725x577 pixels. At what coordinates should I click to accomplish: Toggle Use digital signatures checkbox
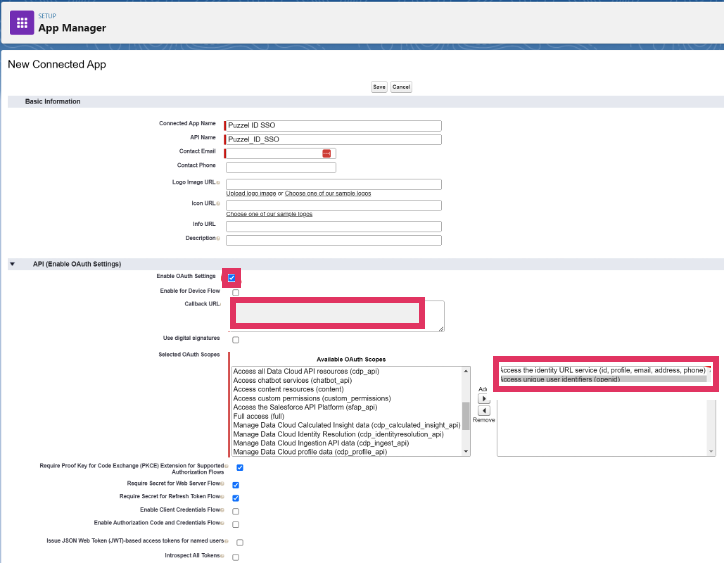coord(235,340)
